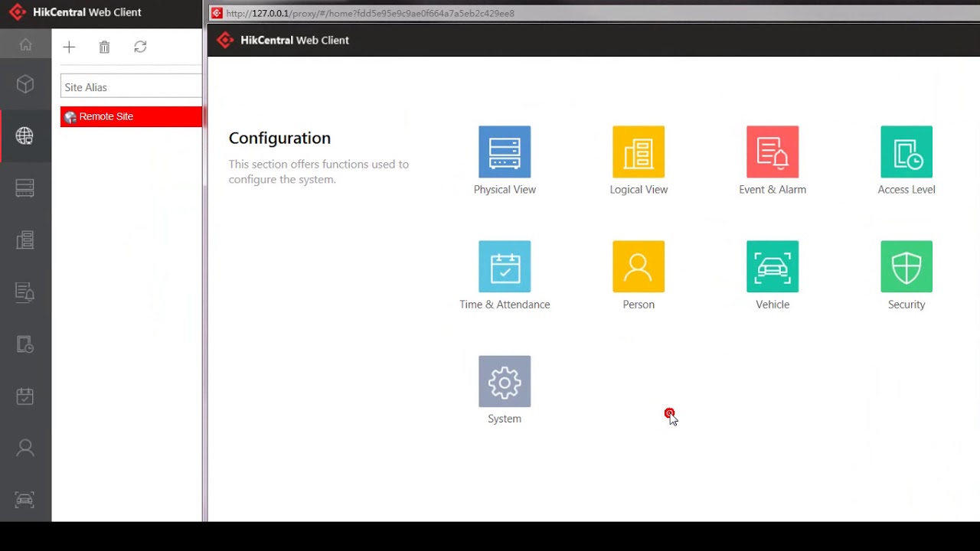This screenshot has width=980, height=551.
Task: Open the Access Level tile
Action: [906, 152]
